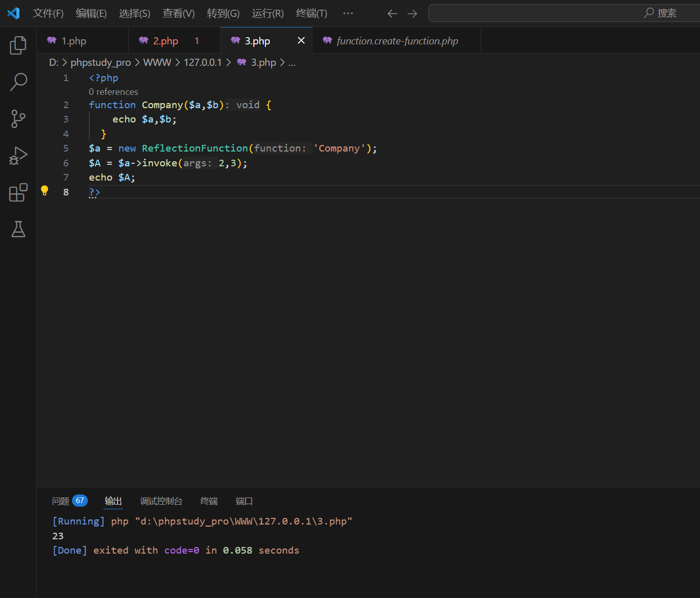Click the 67 problems count badge
The height and width of the screenshot is (598, 700).
80,501
